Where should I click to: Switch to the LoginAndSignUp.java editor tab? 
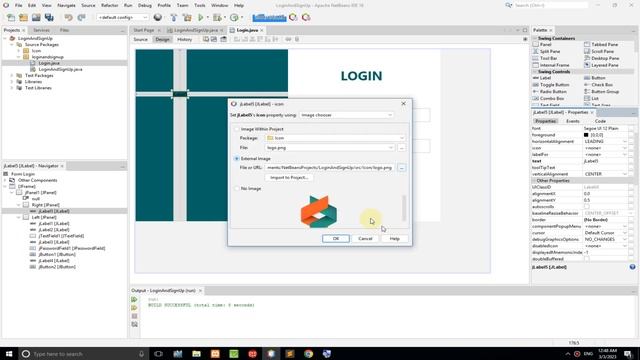[196, 30]
